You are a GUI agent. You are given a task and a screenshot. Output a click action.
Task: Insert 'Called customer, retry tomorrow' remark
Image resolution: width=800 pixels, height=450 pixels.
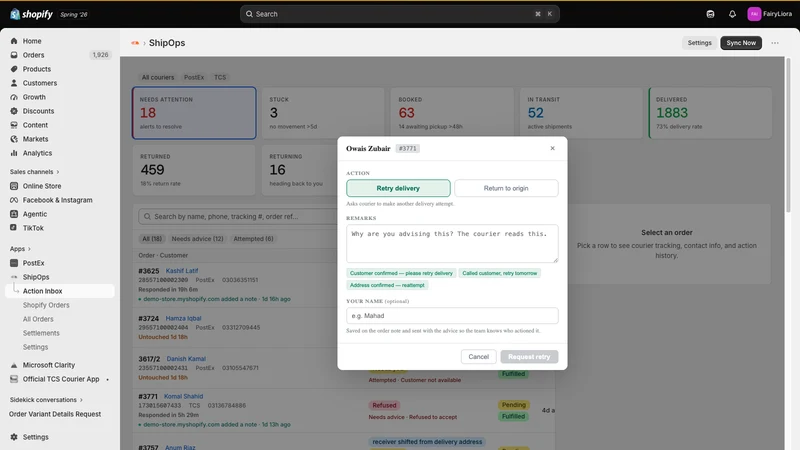499,273
